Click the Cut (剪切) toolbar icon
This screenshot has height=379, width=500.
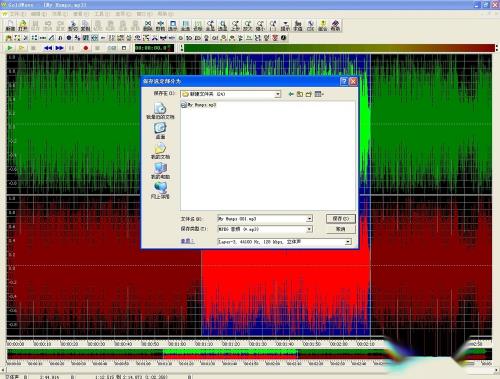73,25
